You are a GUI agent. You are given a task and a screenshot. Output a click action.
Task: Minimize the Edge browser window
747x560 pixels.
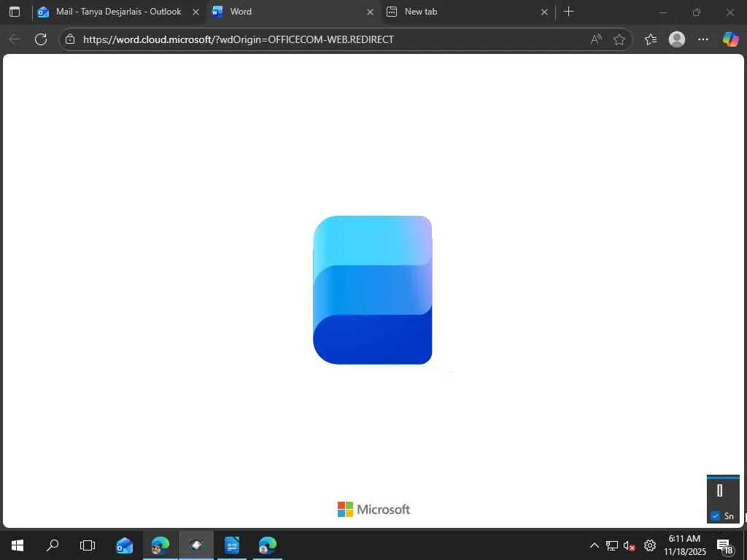click(x=662, y=12)
